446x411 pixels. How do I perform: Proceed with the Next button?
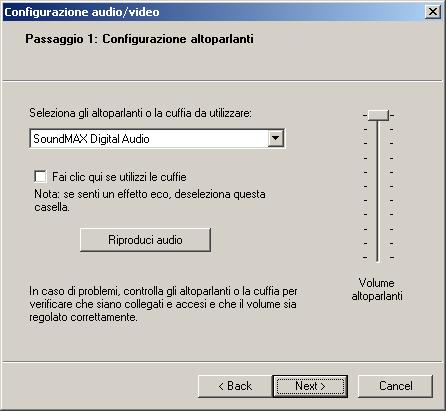coord(310,386)
